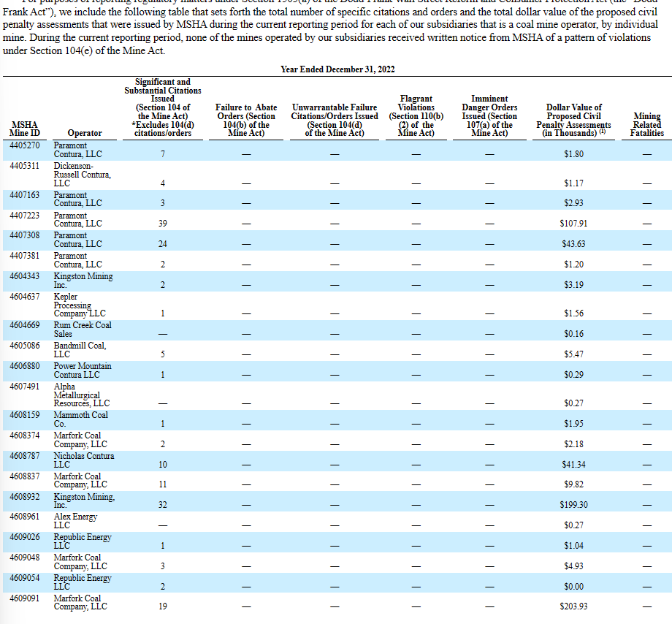Select the $1.95 penalty value
The image size is (672, 624).
pos(573,424)
